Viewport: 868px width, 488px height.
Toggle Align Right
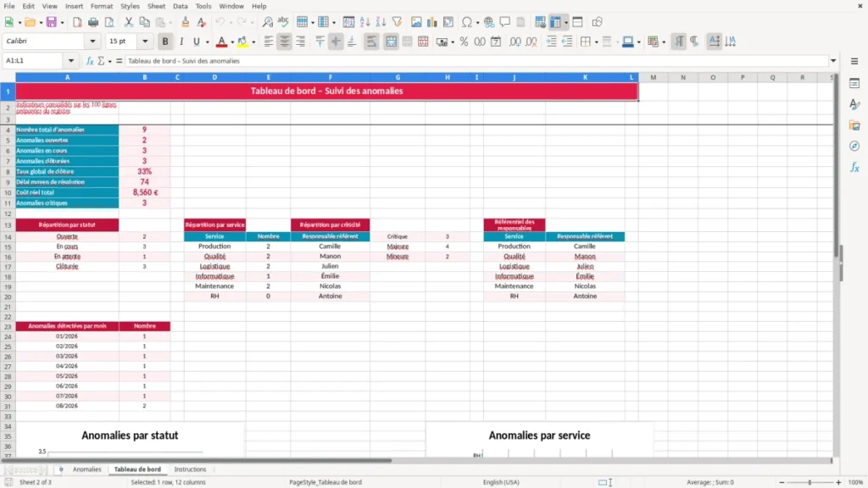pyautogui.click(x=301, y=42)
